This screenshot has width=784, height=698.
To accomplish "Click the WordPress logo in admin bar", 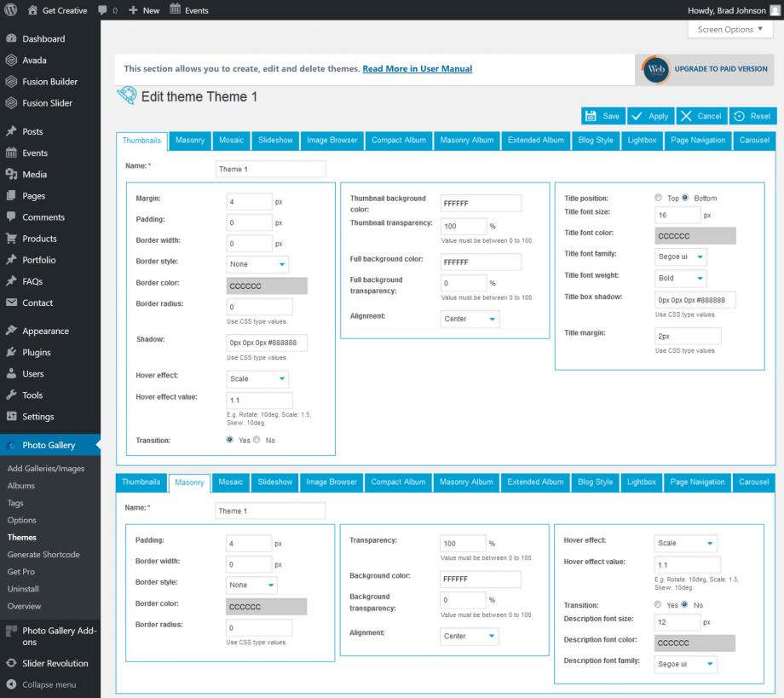I will pyautogui.click(x=11, y=10).
